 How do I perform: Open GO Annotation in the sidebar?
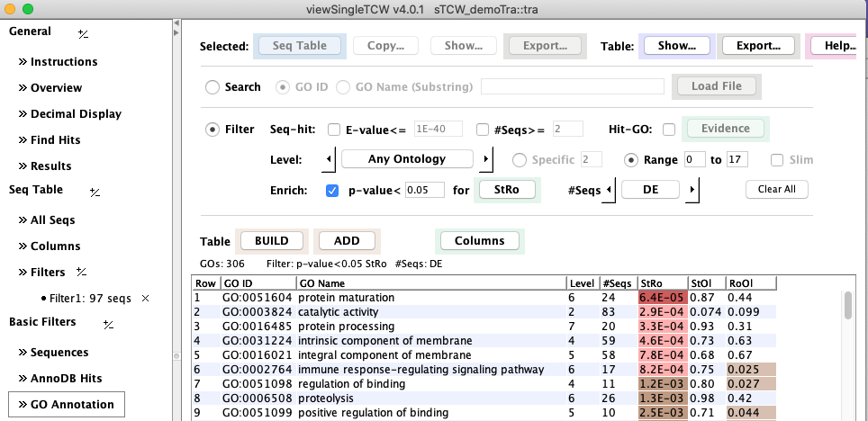pyautogui.click(x=67, y=405)
